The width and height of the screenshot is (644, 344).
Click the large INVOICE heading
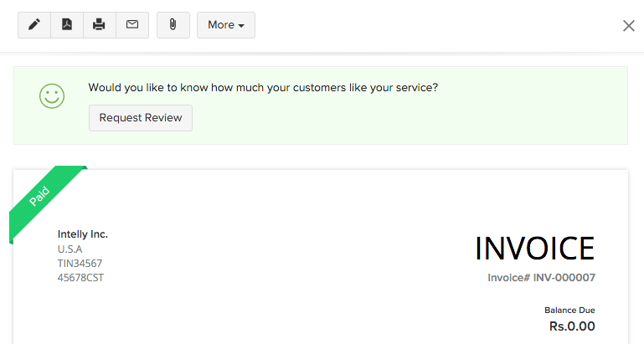pyautogui.click(x=534, y=249)
